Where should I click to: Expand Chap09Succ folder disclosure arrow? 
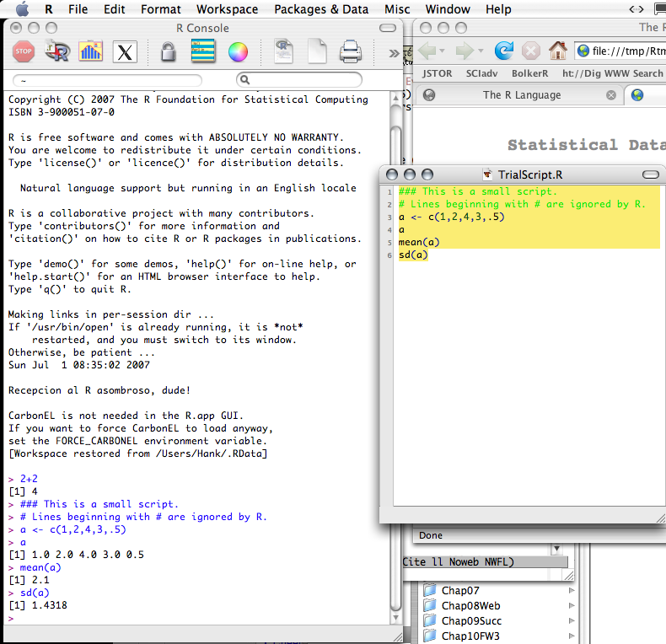[x=572, y=620]
